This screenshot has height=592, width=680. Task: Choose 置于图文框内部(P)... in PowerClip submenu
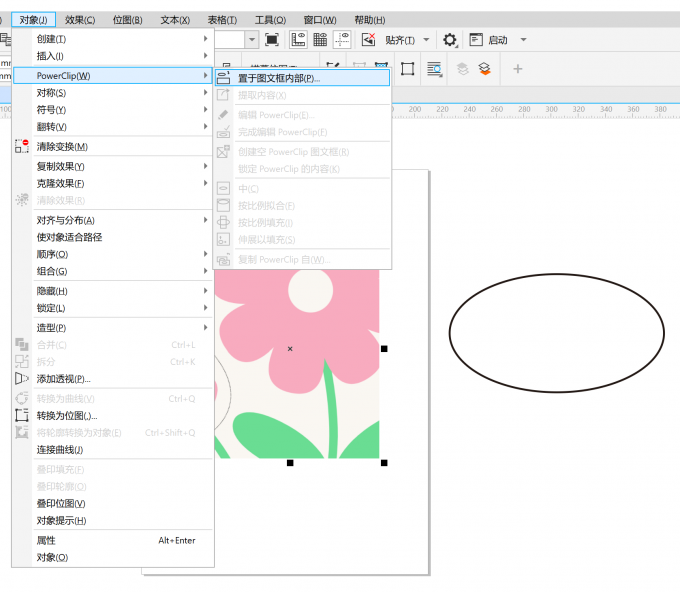pyautogui.click(x=302, y=78)
